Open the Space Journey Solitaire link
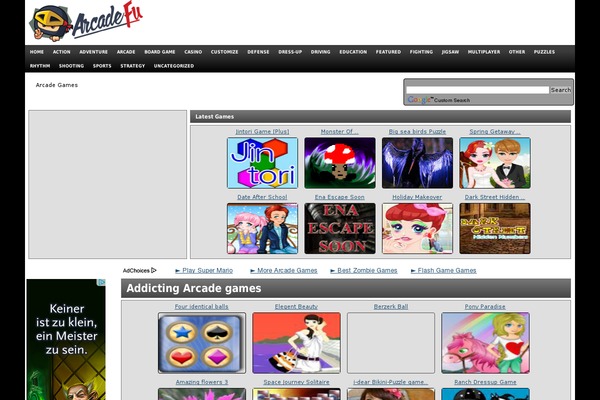 pyautogui.click(x=296, y=382)
